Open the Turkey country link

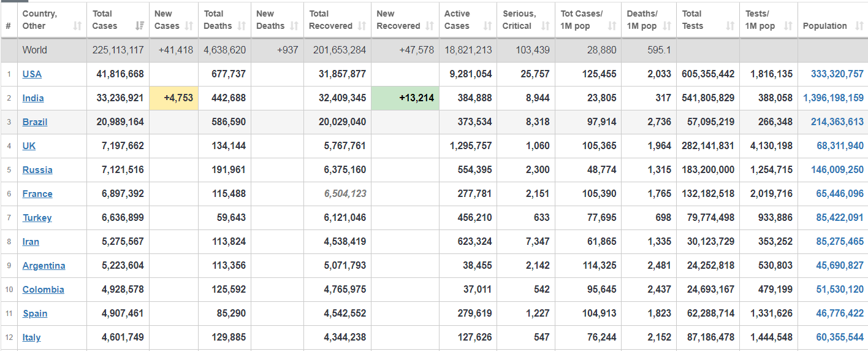pos(37,217)
